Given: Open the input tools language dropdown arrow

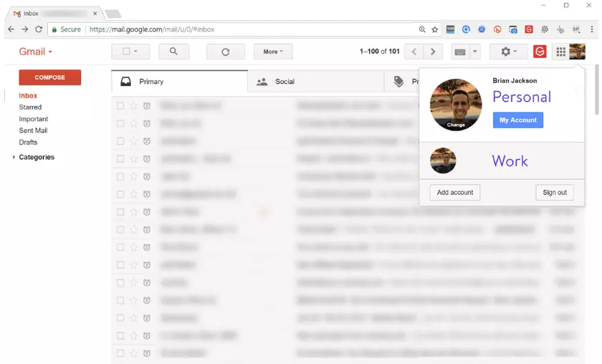Looking at the screenshot, I should point(475,52).
